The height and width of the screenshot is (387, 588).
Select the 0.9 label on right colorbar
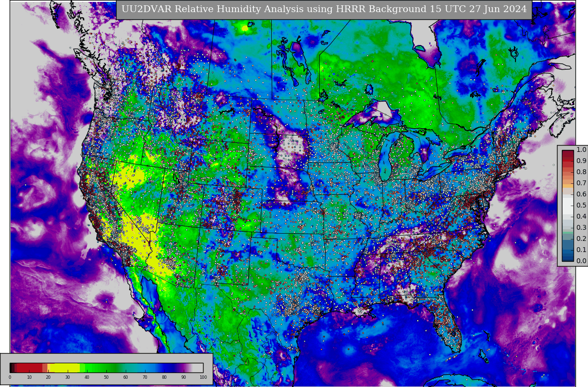(x=581, y=161)
